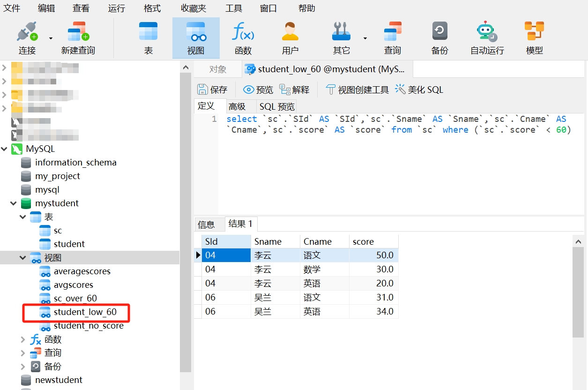Image resolution: width=588 pixels, height=390 pixels.
Task: Select the sc_over_60 view in tree
Action: pos(75,299)
